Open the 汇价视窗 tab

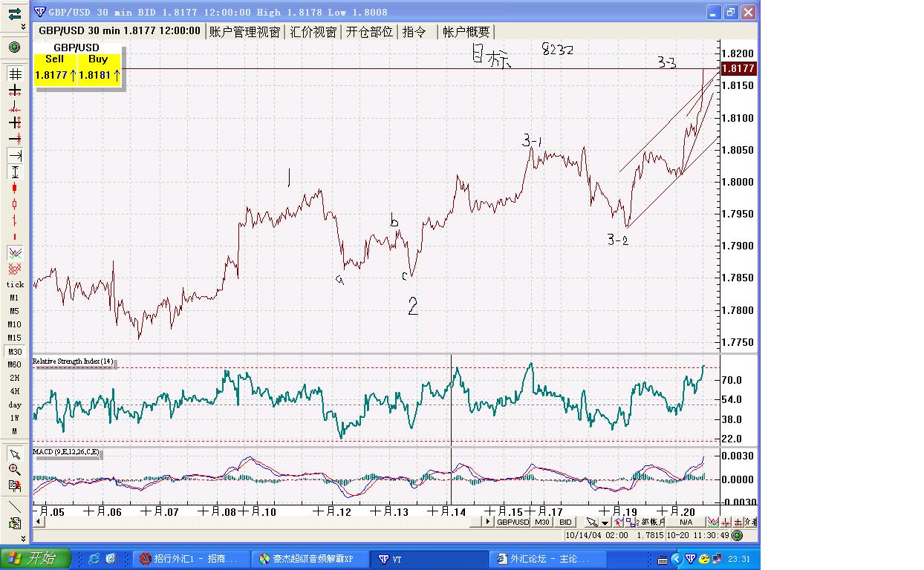(x=313, y=31)
